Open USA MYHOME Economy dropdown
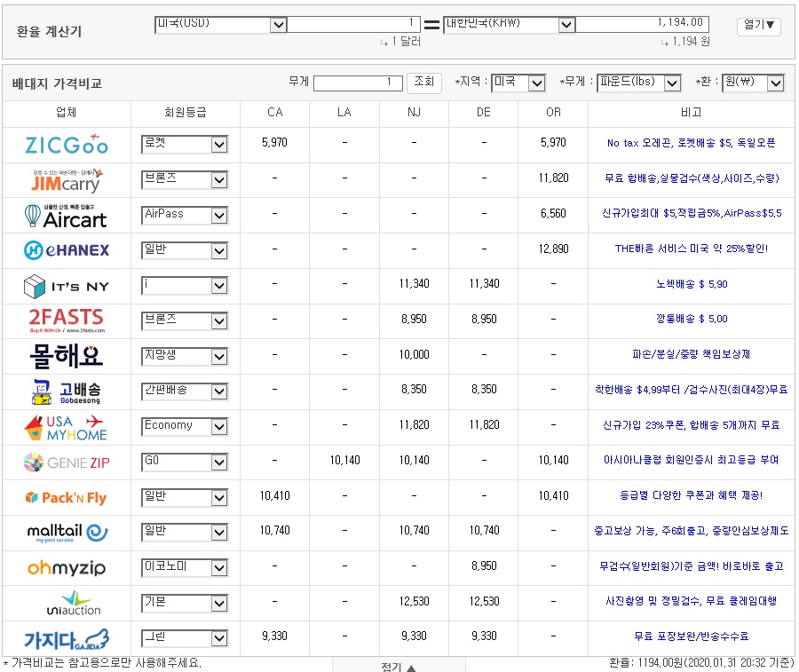 [x=185, y=427]
